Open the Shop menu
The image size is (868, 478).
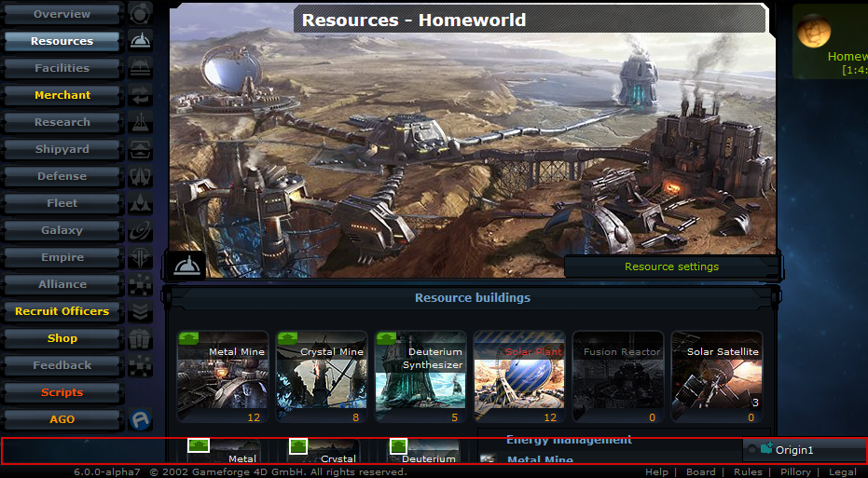coord(62,338)
